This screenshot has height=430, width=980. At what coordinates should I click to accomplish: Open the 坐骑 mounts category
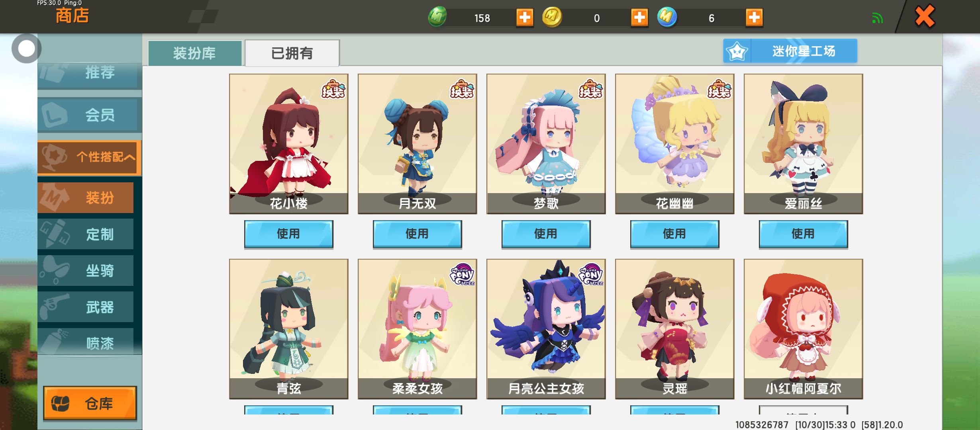click(86, 271)
